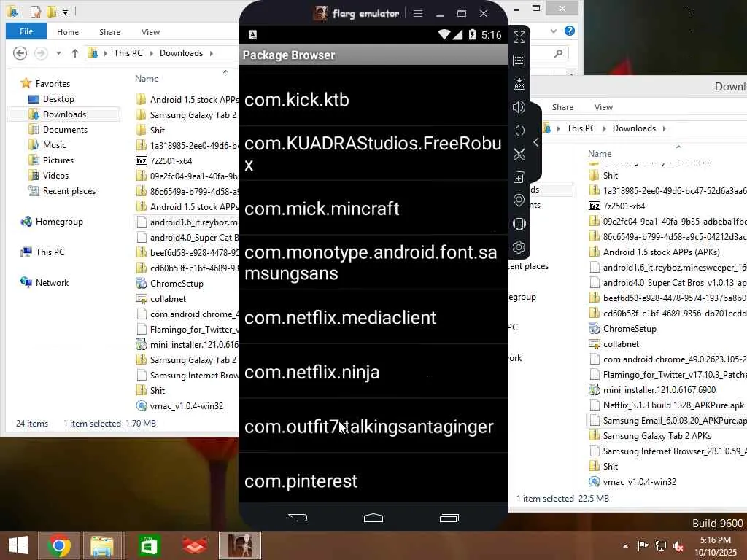Select Pictures in left navigation pane
This screenshot has height=560, width=747.
58,160
